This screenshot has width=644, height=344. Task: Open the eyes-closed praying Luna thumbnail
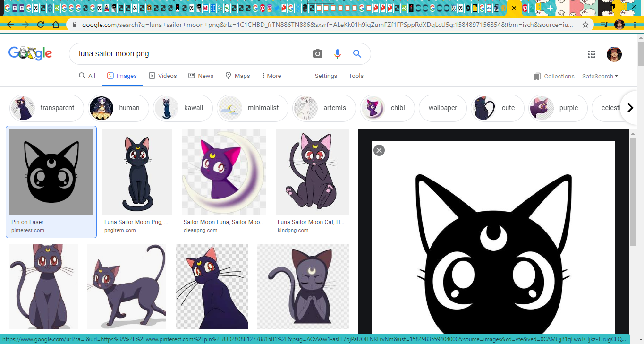pos(303,286)
